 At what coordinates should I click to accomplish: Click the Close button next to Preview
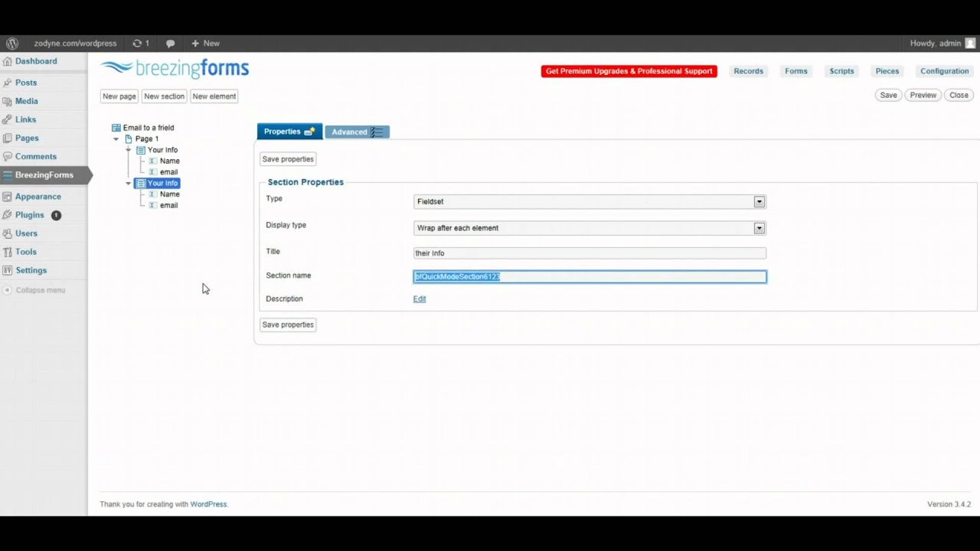[959, 96]
